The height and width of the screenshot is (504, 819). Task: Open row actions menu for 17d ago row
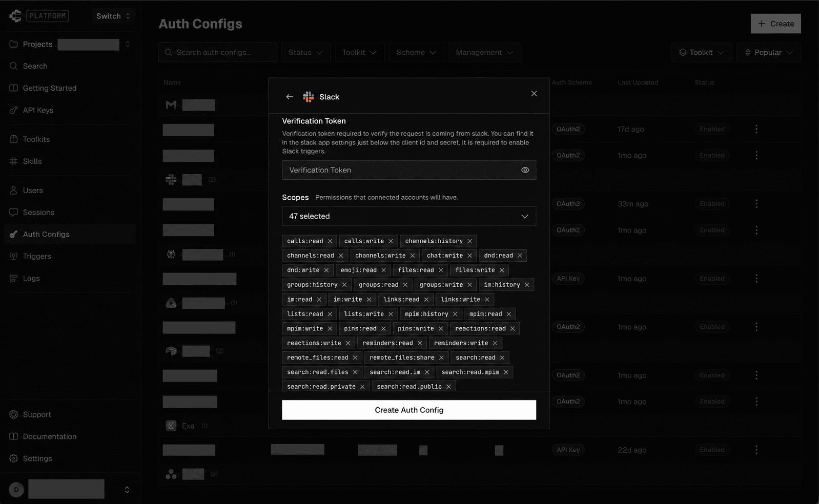pyautogui.click(x=756, y=129)
